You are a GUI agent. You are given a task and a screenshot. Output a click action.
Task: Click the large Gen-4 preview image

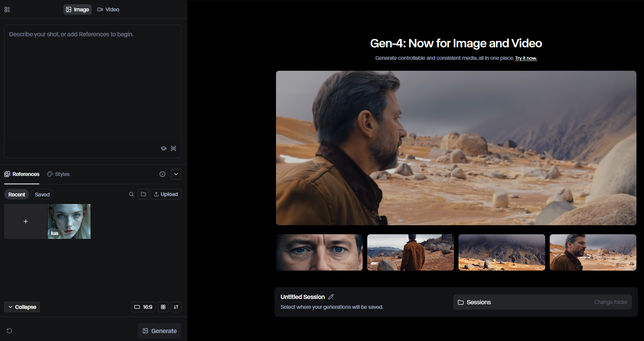pyautogui.click(x=456, y=148)
